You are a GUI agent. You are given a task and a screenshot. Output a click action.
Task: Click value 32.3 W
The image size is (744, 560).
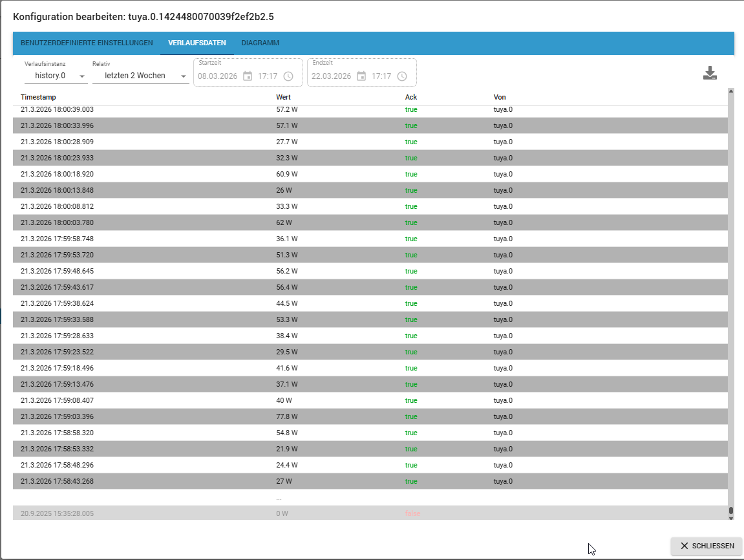[x=286, y=158]
